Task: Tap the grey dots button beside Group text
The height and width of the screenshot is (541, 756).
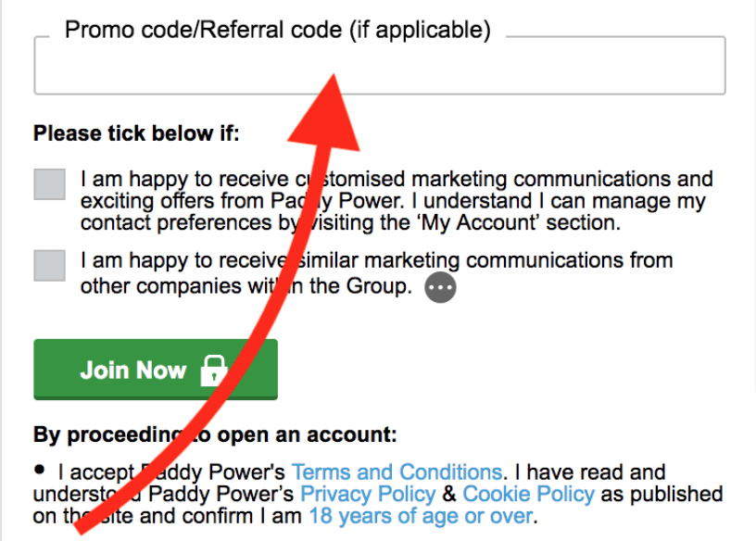Action: 440,286
